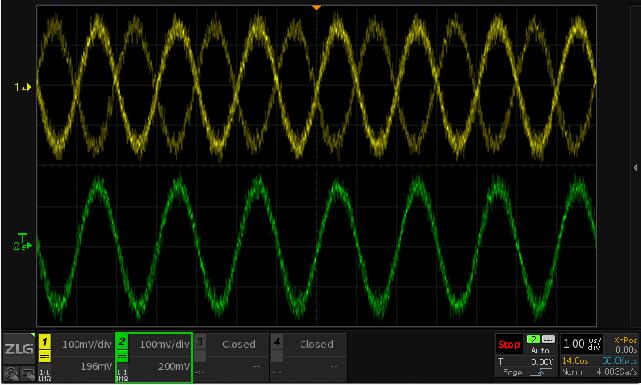The height and width of the screenshot is (385, 641).
Task: Click the red Stop run state button
Action: click(509, 345)
